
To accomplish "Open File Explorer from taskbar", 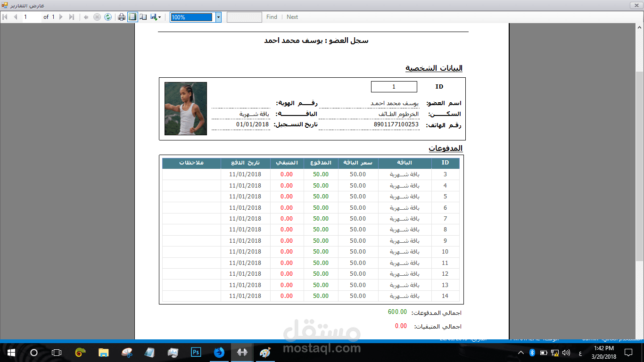I will [x=104, y=352].
